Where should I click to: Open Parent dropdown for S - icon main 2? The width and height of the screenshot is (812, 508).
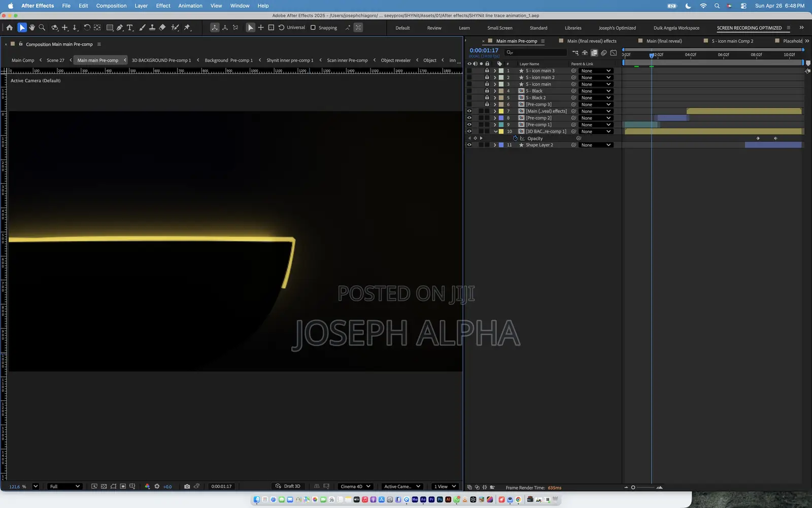[x=596, y=77]
